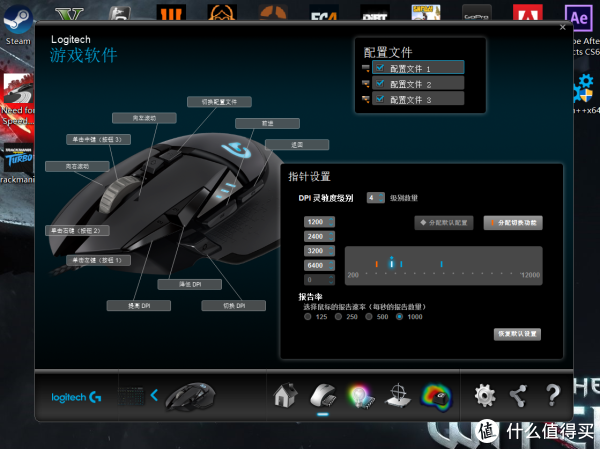The width and height of the screenshot is (600, 449).
Task: Click the 单击右键（按钮 2）label
Action: coord(77,230)
